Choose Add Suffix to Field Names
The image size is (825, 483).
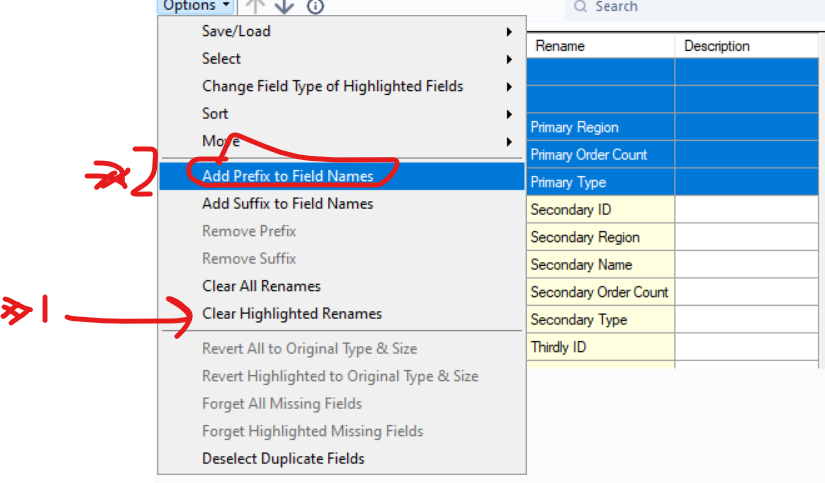pos(288,204)
